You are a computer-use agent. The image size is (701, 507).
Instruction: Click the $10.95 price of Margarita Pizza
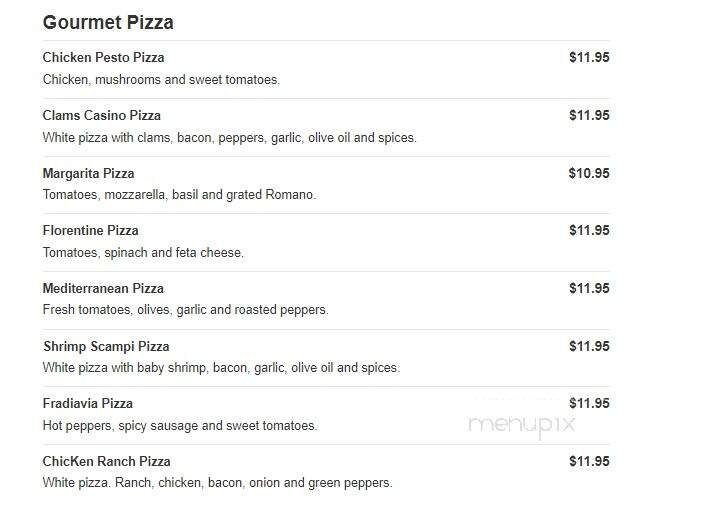tap(589, 173)
